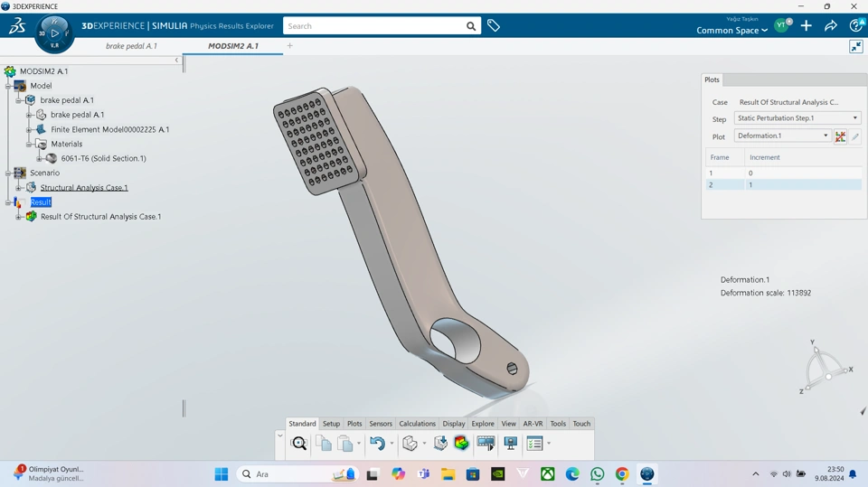
Task: Open the AR-VR action bar tab
Action: (533, 424)
